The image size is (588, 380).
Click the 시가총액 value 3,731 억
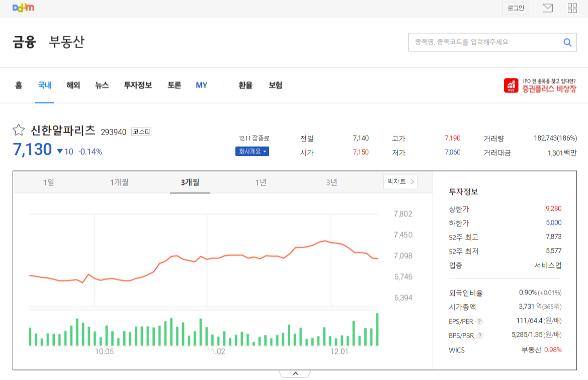tap(530, 307)
